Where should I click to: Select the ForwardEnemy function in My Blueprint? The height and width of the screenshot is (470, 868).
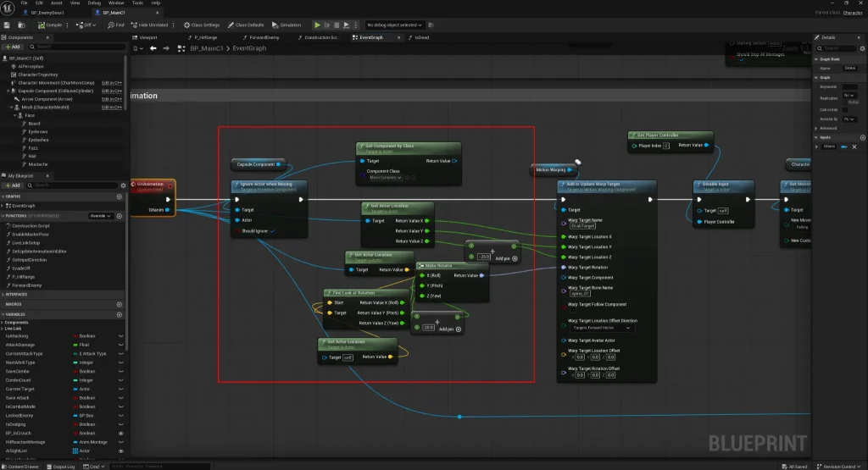click(x=26, y=285)
